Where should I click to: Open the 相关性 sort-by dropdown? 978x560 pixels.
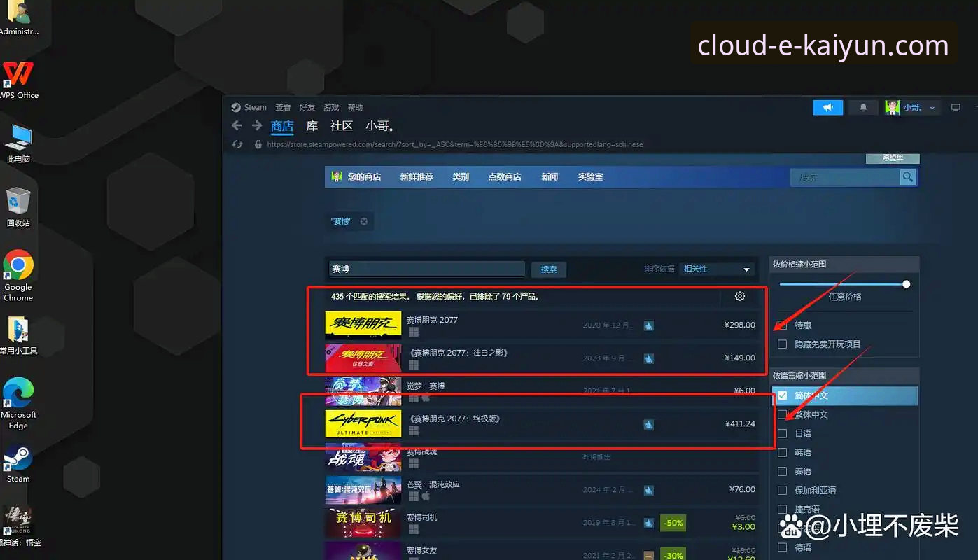click(716, 269)
